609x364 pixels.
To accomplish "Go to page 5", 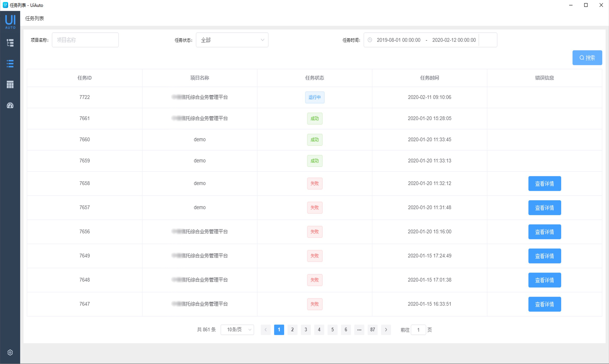I will pyautogui.click(x=332, y=330).
